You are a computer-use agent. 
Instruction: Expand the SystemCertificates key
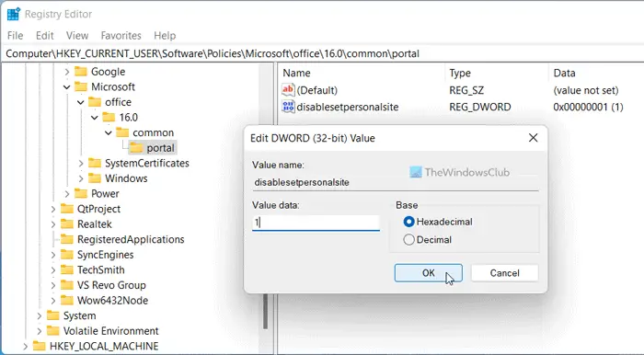click(x=81, y=163)
